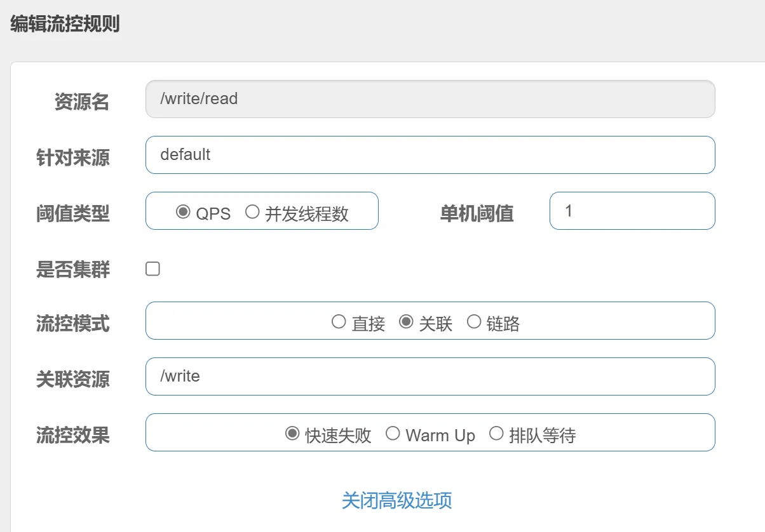Click the 编辑流控规则 dialog title
The width and height of the screenshot is (765, 532).
pos(65,25)
